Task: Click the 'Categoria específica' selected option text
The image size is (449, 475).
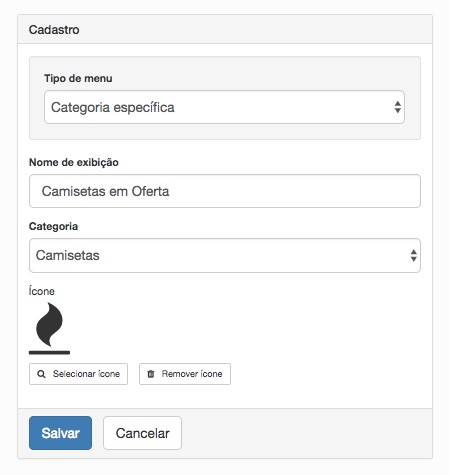Action: pyautogui.click(x=113, y=107)
